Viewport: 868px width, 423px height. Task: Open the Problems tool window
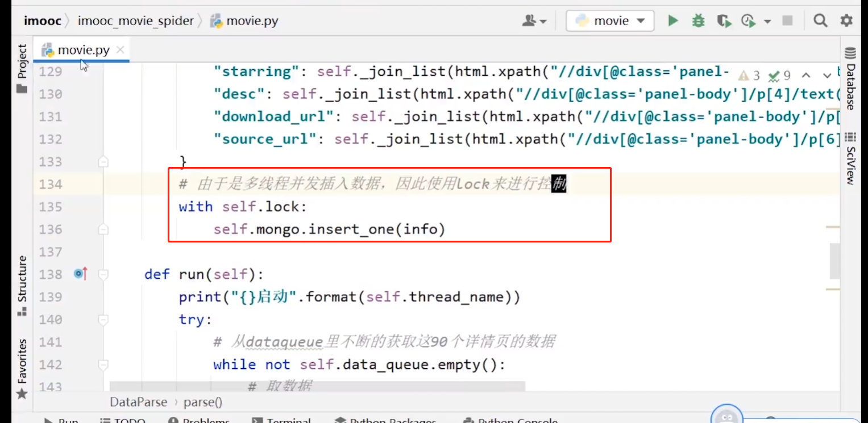(200, 421)
